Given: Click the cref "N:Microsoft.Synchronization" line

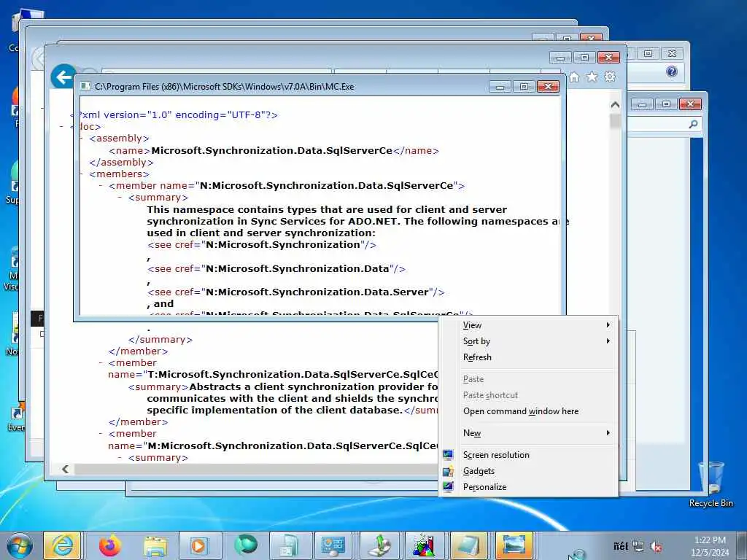Looking at the screenshot, I should 262,245.
